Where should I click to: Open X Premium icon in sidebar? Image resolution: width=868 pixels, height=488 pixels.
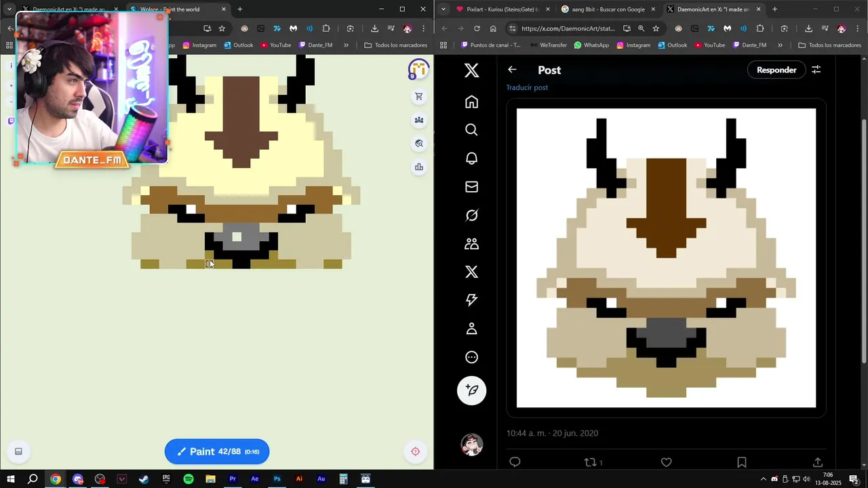(x=471, y=272)
